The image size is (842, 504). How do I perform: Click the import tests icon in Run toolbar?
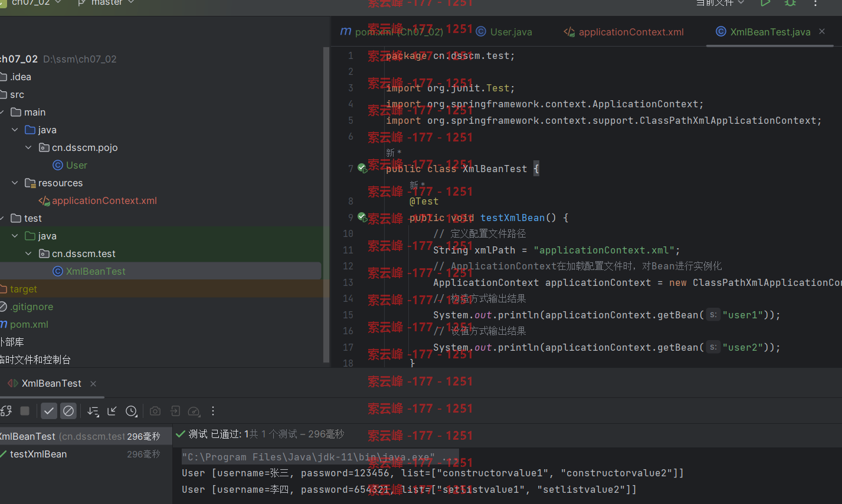click(x=175, y=411)
